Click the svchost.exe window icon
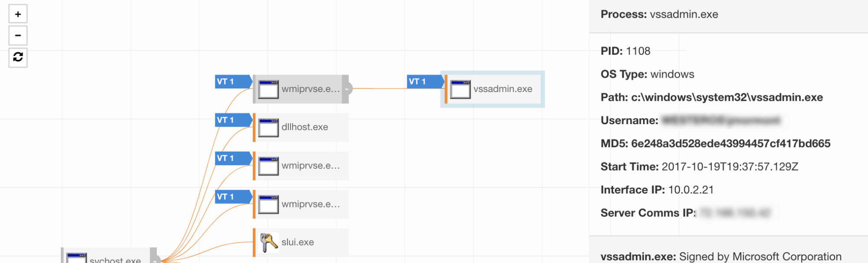This screenshot has height=263, width=868. pos(77,259)
